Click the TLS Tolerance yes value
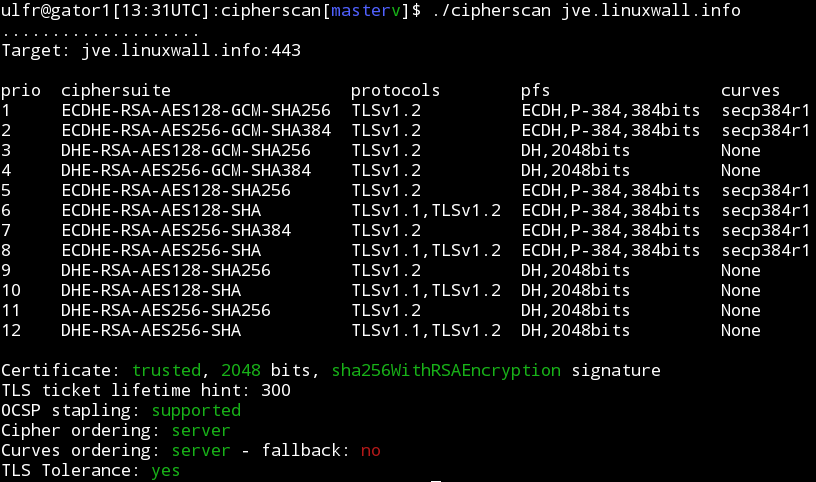 pos(165,471)
